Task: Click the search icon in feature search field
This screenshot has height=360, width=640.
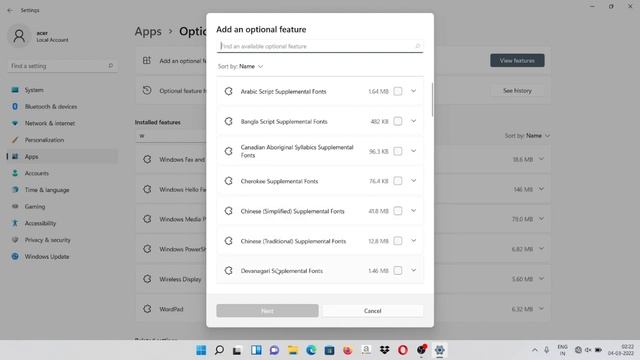Action: 418,46
